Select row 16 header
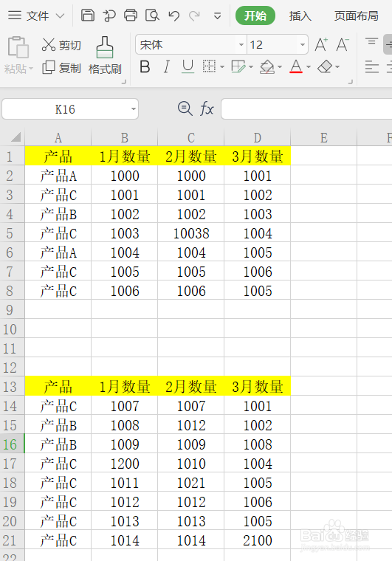The width and height of the screenshot is (392, 561). [x=12, y=444]
